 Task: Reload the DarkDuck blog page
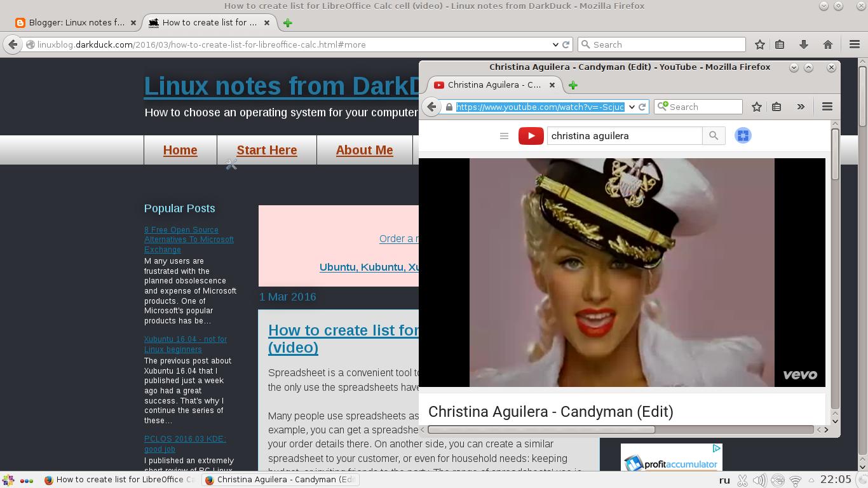566,44
